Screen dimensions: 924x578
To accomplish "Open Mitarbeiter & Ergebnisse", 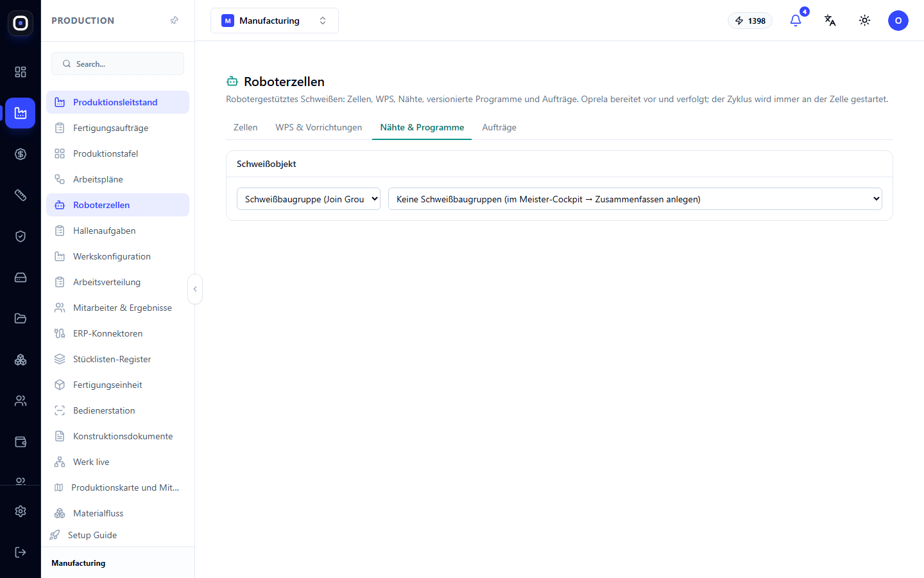I will click(118, 308).
